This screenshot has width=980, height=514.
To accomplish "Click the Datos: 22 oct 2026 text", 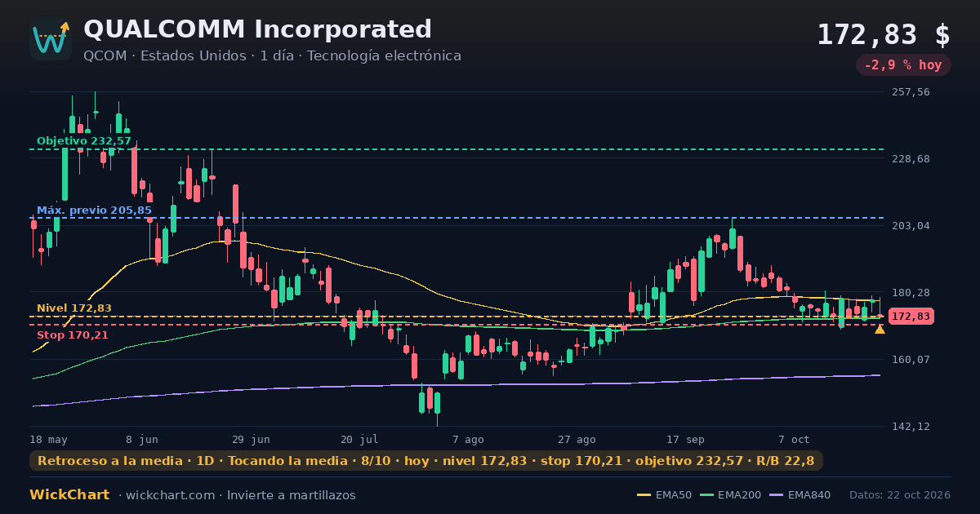I will pos(900,495).
